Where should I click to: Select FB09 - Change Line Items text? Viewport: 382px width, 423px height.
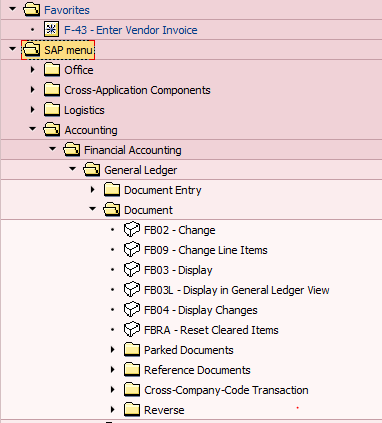[x=206, y=250]
